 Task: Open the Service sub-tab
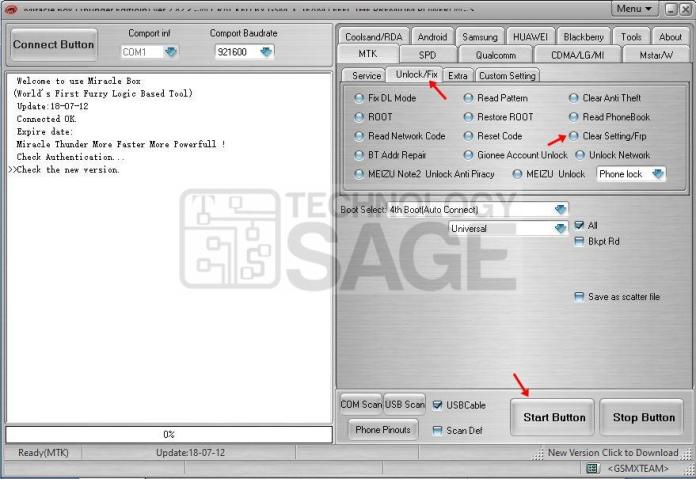coord(366,76)
